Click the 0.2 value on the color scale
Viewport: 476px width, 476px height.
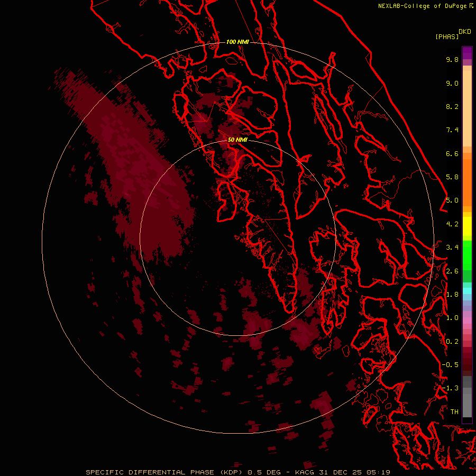coord(452,342)
